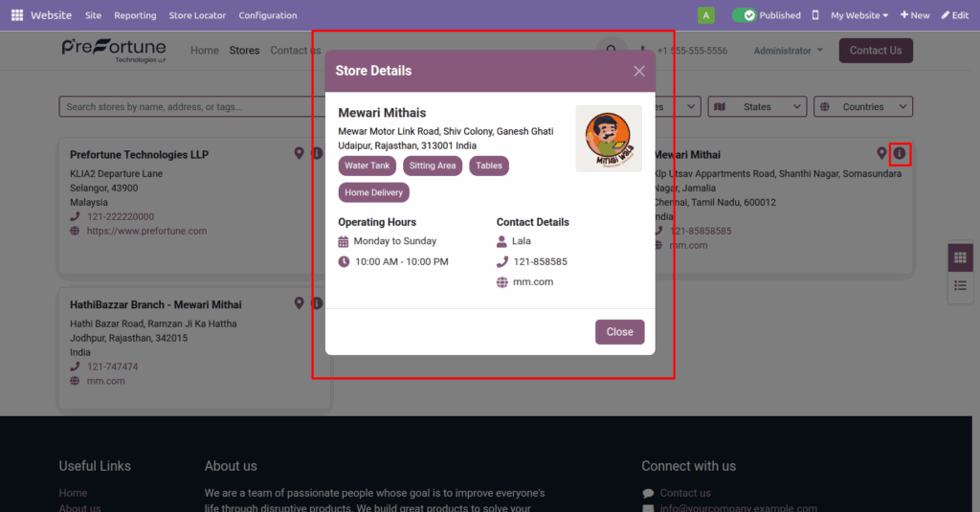Close the Store Details dialog with X
Image resolution: width=980 pixels, height=512 pixels.
(638, 71)
